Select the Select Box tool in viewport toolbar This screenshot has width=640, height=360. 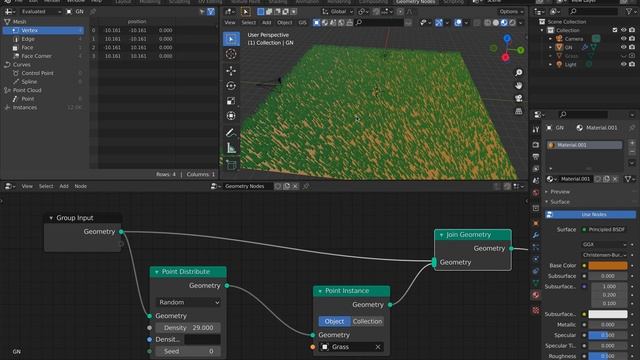(231, 39)
